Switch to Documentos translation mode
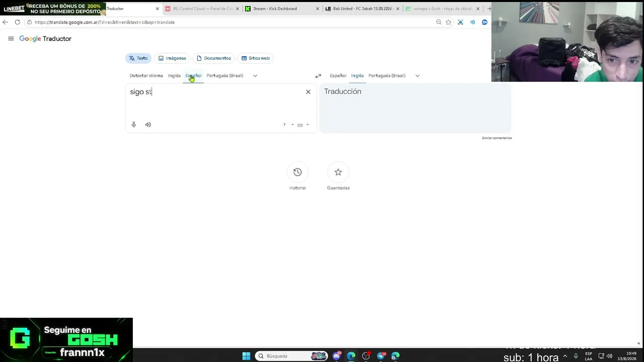The width and height of the screenshot is (644, 362). click(x=213, y=58)
